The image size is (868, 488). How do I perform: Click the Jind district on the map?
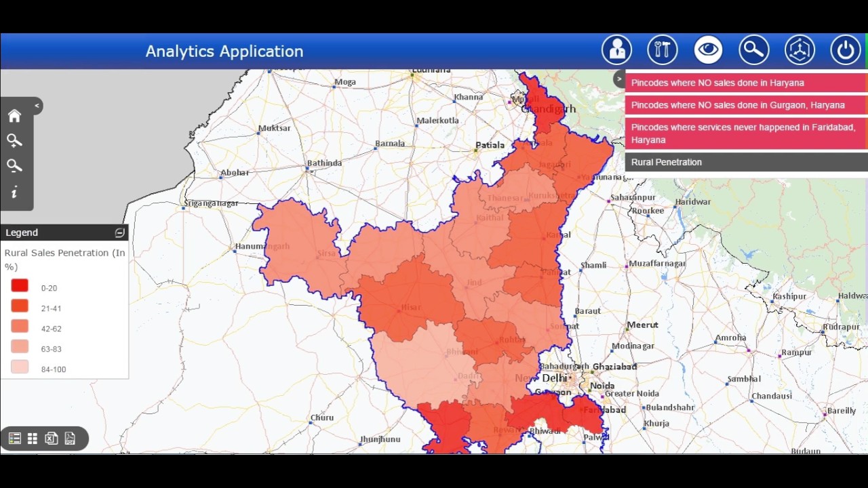click(x=474, y=283)
